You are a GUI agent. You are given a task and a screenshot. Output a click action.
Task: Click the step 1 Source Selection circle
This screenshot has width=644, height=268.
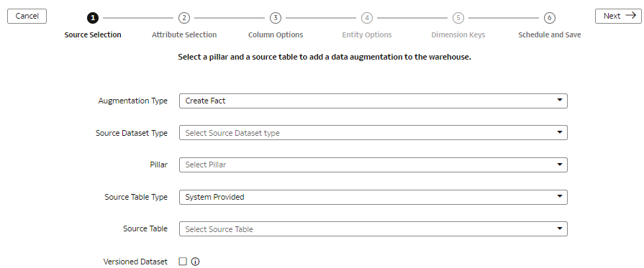coord(93,18)
